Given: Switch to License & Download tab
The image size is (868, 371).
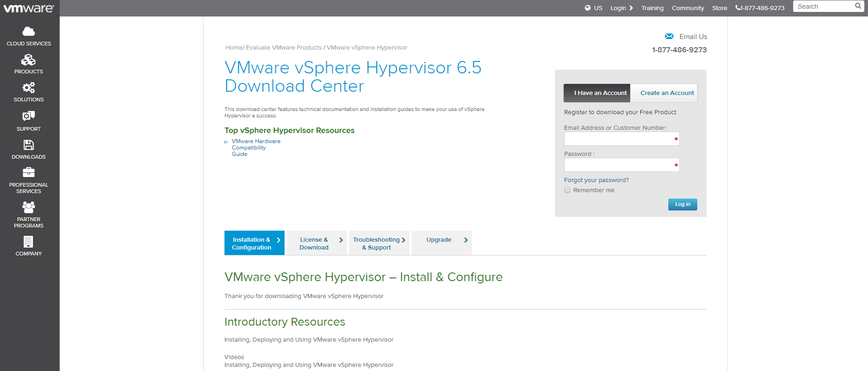Looking at the screenshot, I should (317, 243).
